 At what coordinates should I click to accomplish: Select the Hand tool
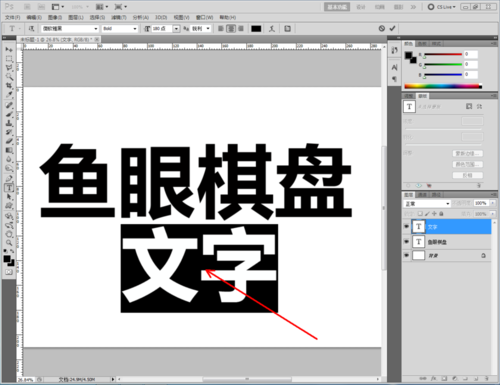click(x=9, y=234)
